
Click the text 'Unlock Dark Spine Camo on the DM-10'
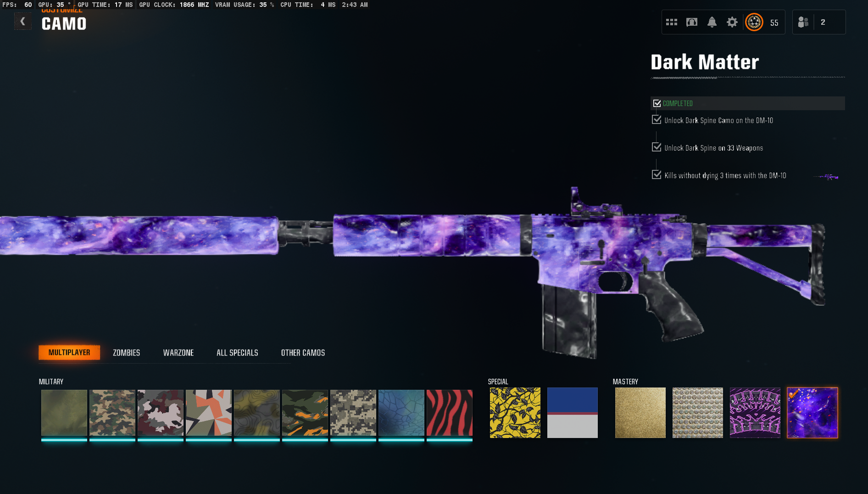coord(719,120)
